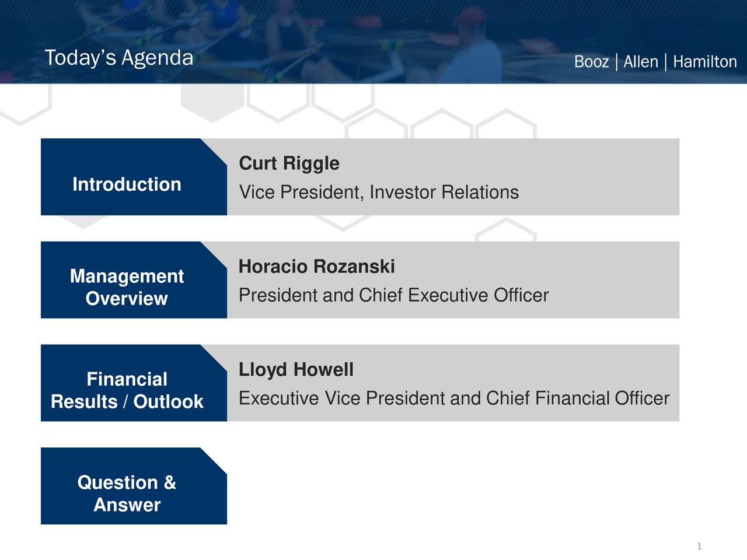Viewport: 747px width, 560px height.
Task: Click the Curt Riggle name
Action: click(289, 163)
